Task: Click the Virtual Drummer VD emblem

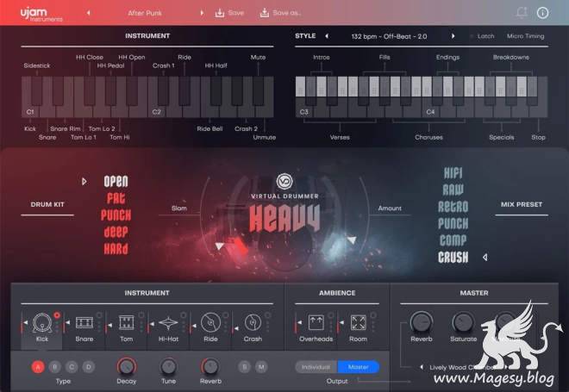Action: pos(284,181)
